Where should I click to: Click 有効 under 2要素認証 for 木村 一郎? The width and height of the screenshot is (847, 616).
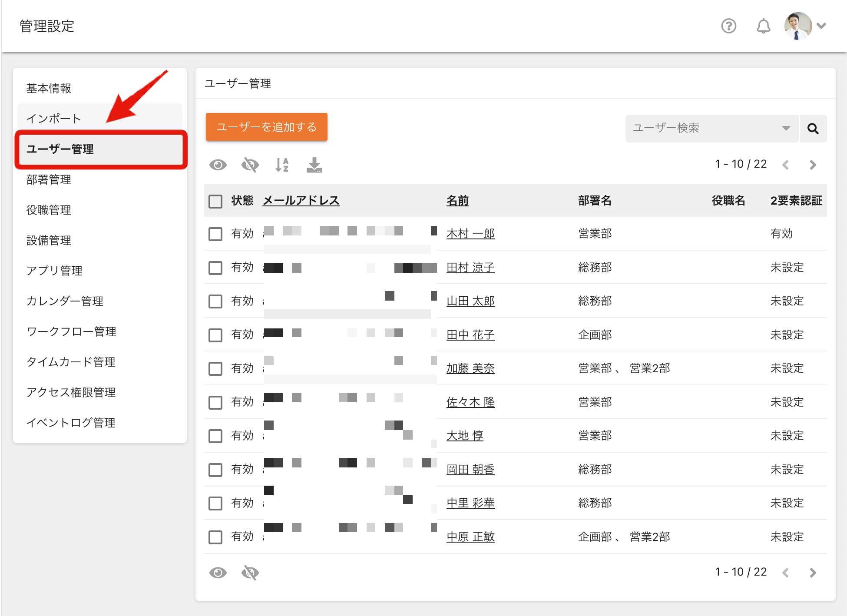pyautogui.click(x=781, y=234)
